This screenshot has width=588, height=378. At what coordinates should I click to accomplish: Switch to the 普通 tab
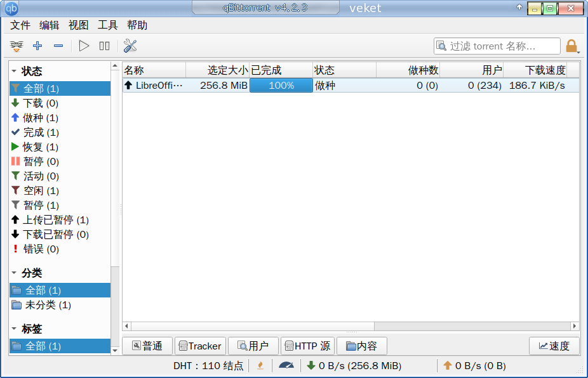tap(147, 346)
